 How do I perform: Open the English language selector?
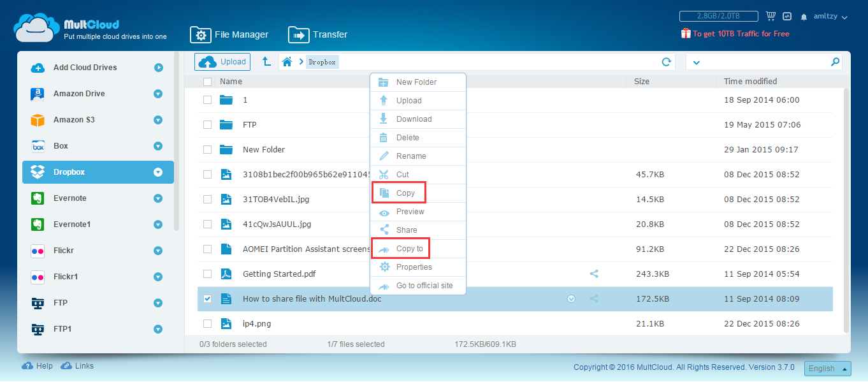click(x=828, y=369)
